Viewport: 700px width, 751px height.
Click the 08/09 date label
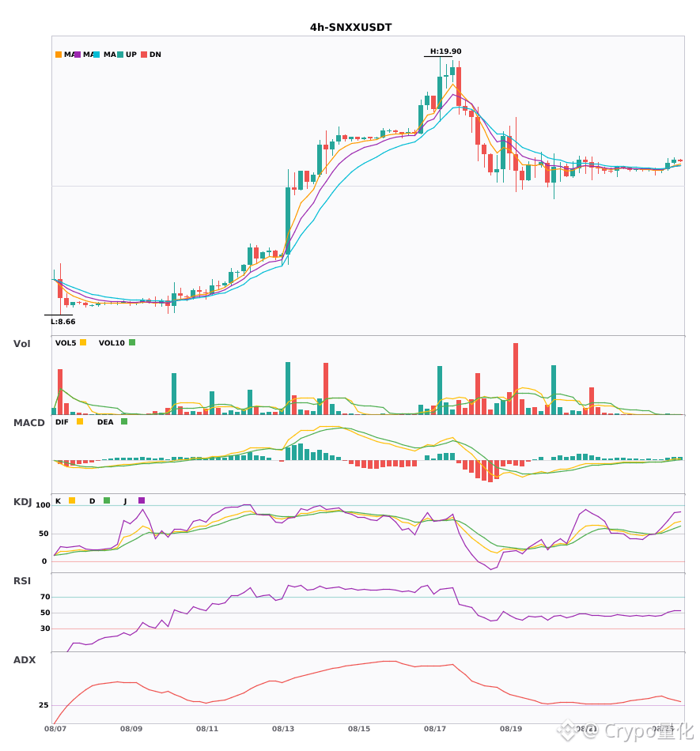tap(131, 729)
